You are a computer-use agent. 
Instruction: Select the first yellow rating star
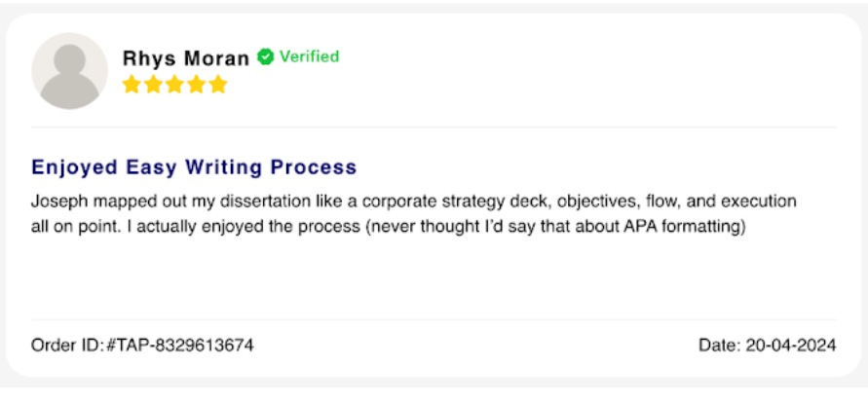pyautogui.click(x=132, y=86)
